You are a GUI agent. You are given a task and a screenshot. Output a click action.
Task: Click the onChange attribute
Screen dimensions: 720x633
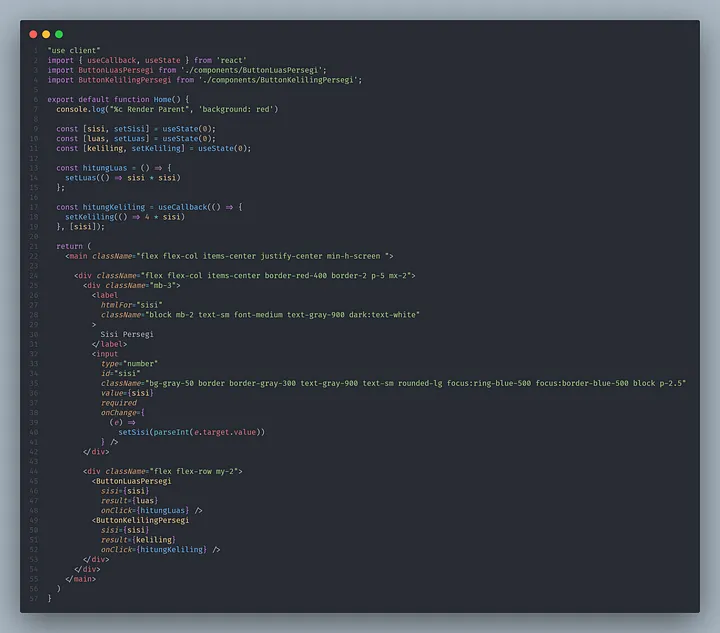tap(120, 413)
